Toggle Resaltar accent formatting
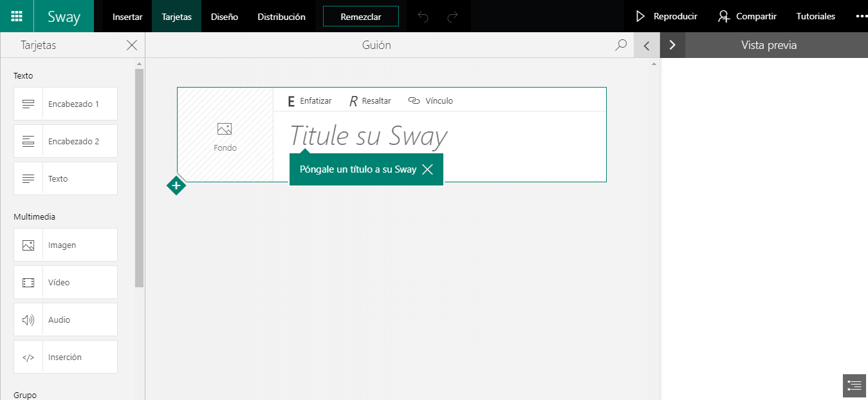The width and height of the screenshot is (868, 400). pyautogui.click(x=370, y=100)
